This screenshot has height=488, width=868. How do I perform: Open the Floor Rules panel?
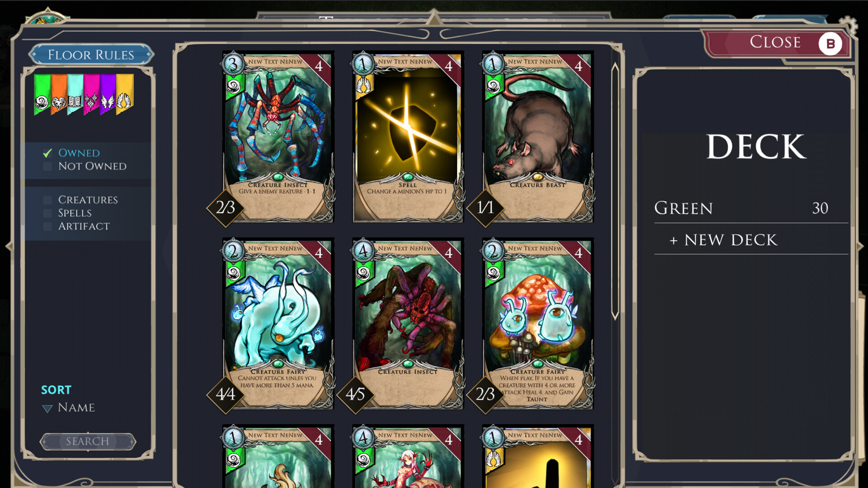(91, 55)
